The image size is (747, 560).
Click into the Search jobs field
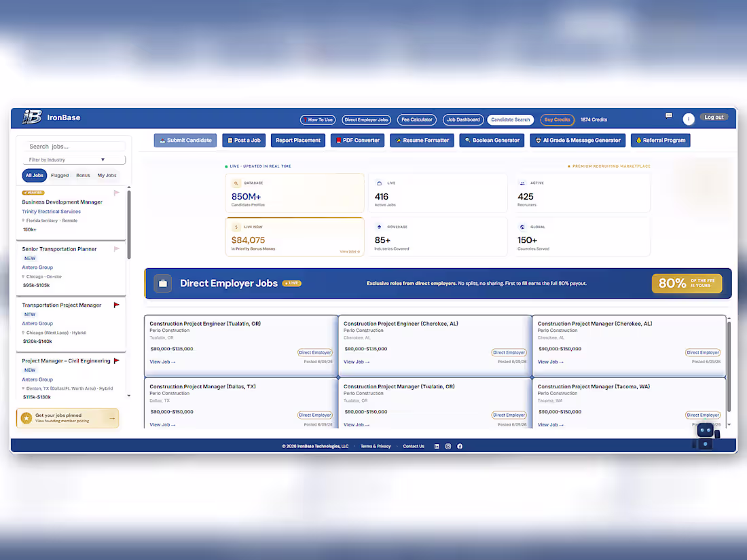click(x=74, y=147)
